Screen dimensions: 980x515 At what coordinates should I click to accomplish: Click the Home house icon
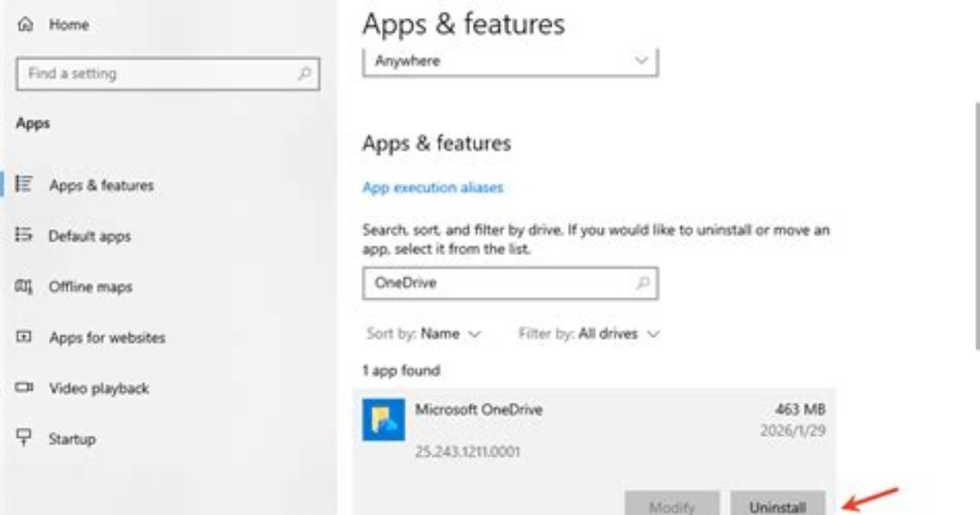[x=25, y=25]
